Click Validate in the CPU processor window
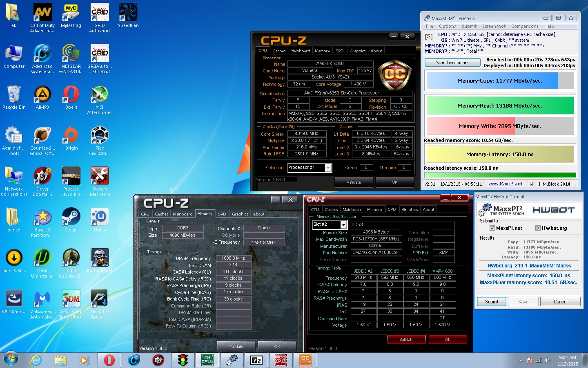The image size is (588, 368). click(x=354, y=182)
